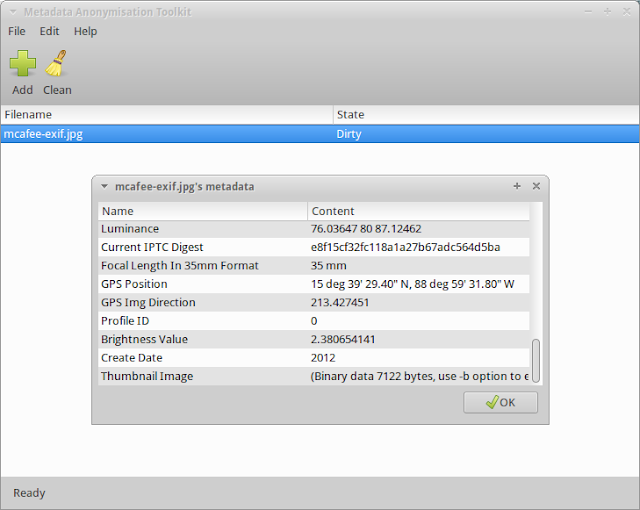Image resolution: width=640 pixels, height=510 pixels.
Task: Click the green plus Add icon
Action: tap(22, 63)
